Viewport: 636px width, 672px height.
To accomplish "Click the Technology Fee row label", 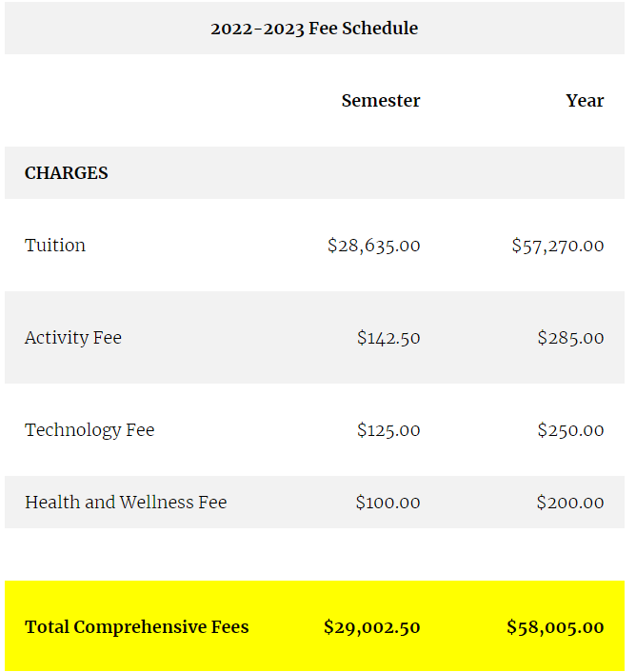I will [89, 430].
